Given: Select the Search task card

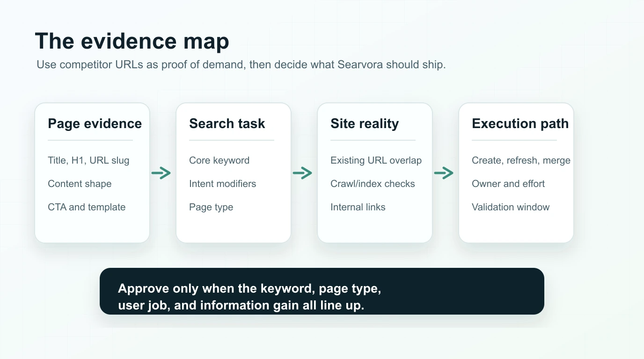Looking at the screenshot, I should coord(233,173).
